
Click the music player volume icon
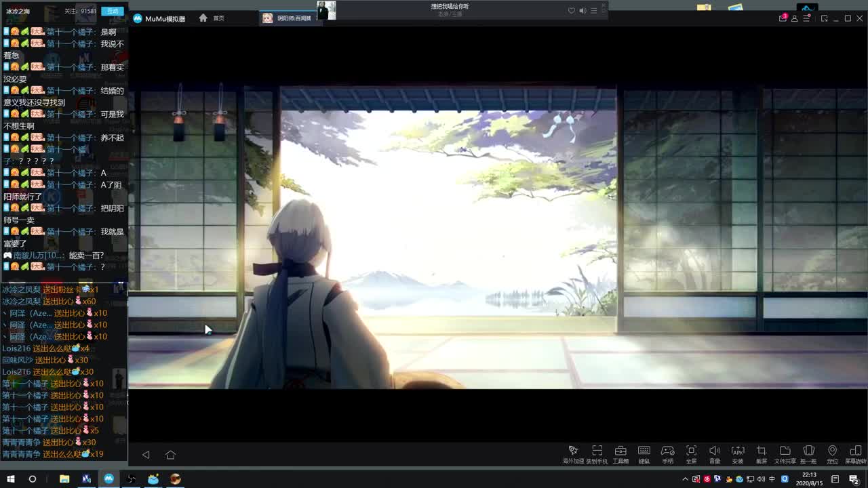[x=583, y=10]
